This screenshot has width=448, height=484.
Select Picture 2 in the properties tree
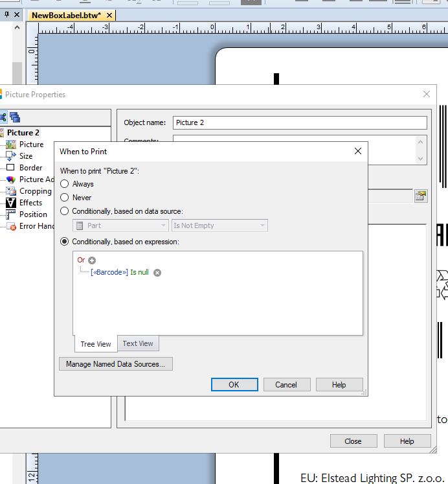[23, 133]
